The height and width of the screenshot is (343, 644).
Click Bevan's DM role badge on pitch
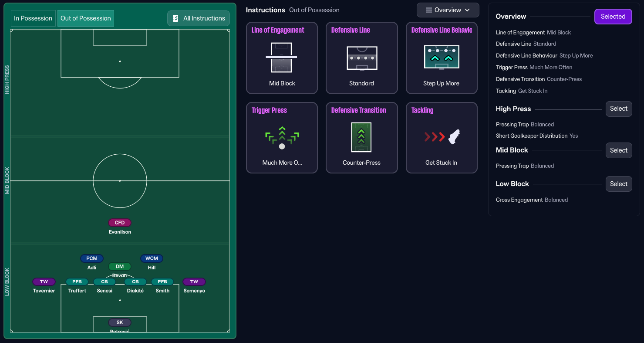pos(120,266)
